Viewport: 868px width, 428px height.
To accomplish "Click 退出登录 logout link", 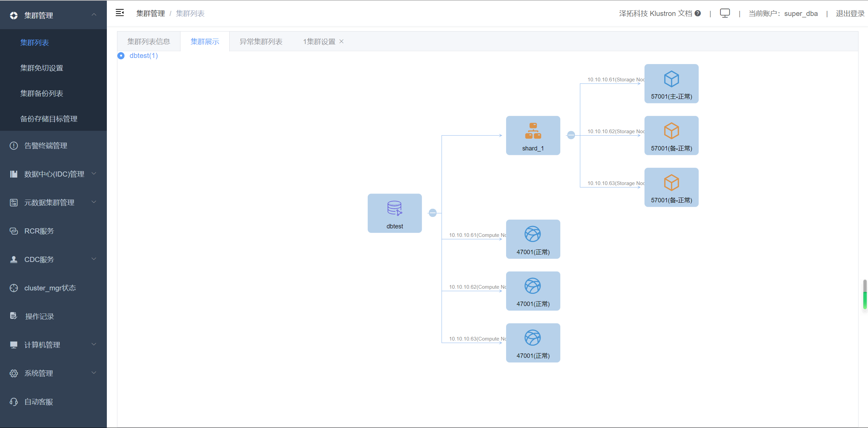I will point(850,14).
